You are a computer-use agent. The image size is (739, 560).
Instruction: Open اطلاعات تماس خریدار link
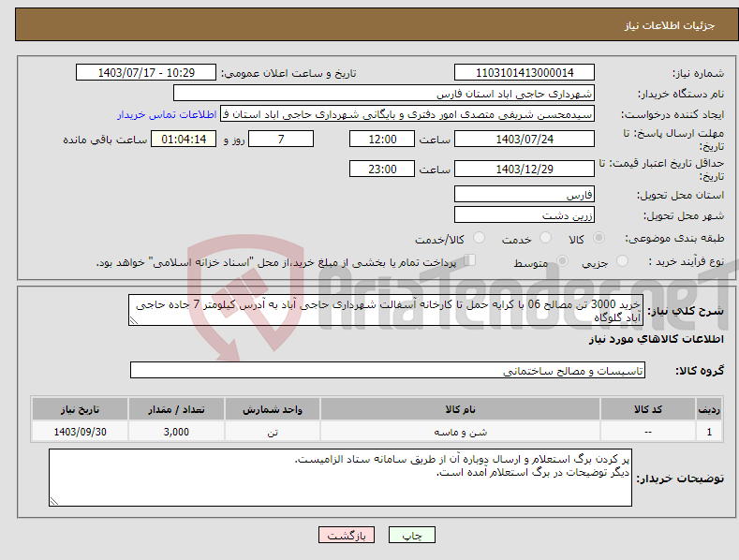[167, 114]
